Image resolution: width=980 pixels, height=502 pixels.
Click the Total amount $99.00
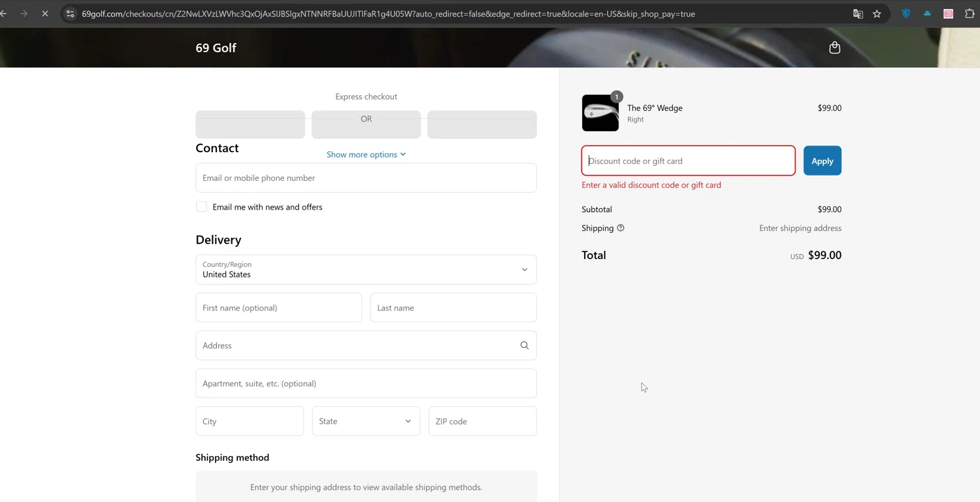825,255
